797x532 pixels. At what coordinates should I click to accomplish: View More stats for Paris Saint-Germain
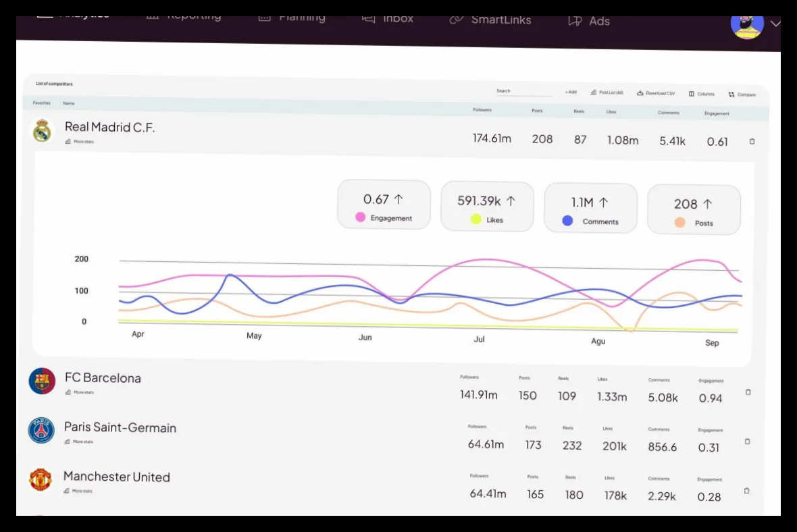click(x=78, y=442)
